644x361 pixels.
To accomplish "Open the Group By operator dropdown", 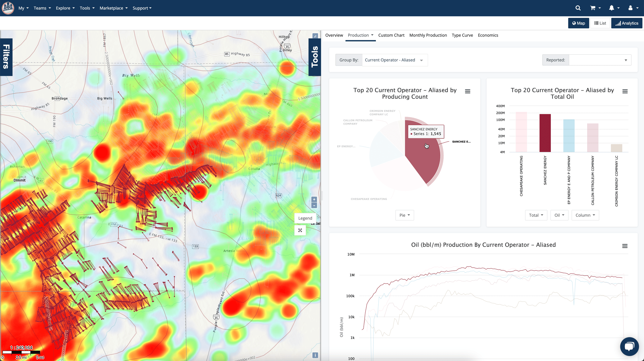I will point(395,60).
